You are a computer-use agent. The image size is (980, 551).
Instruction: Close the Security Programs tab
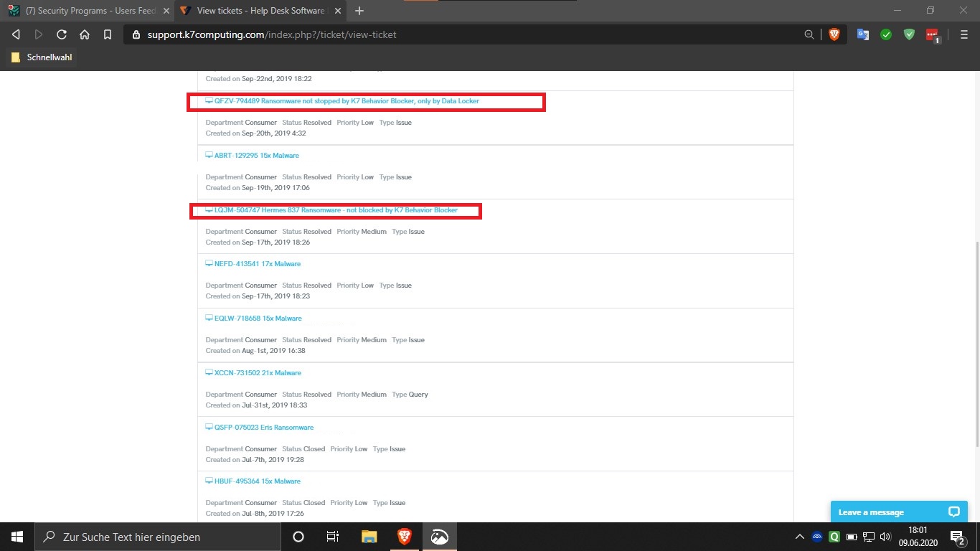pyautogui.click(x=166, y=11)
